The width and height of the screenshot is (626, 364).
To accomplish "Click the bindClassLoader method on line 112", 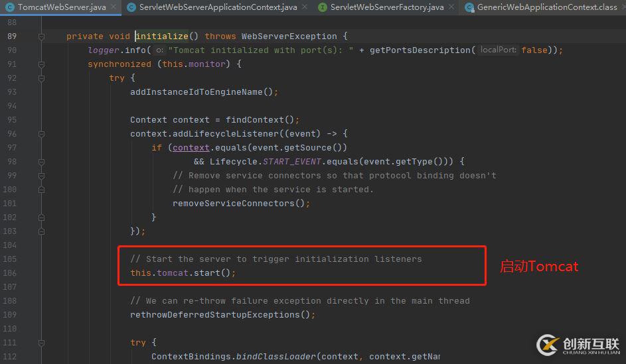I will click(x=275, y=357).
